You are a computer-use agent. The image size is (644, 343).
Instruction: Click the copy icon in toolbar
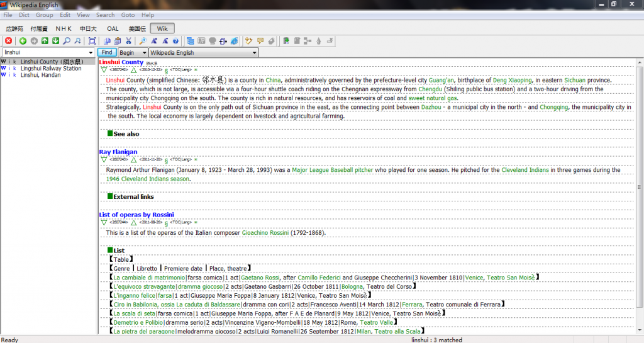[107, 41]
